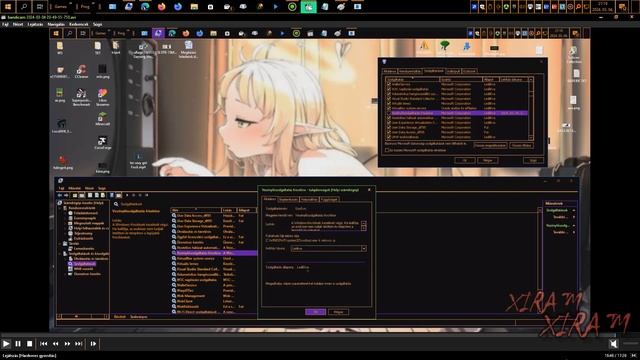Open Windows Start button on top taskbar
The width and height of the screenshot is (640, 360).
8,7
